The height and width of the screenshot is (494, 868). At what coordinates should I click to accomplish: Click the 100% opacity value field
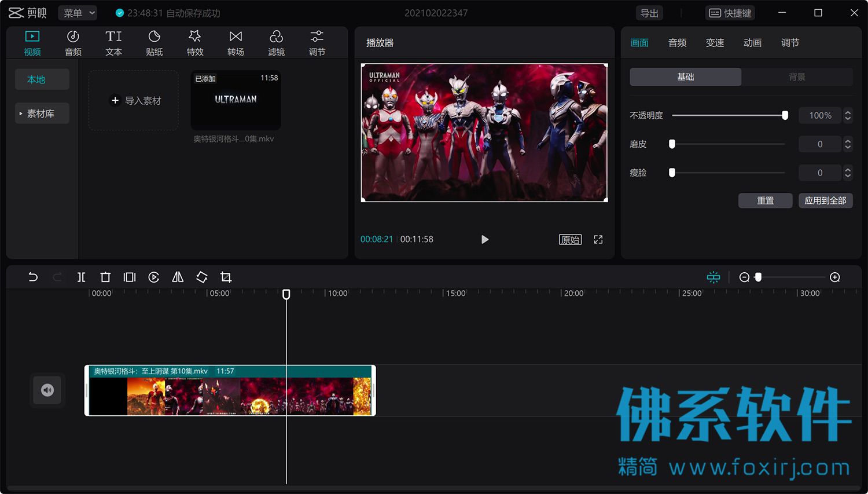click(x=820, y=115)
